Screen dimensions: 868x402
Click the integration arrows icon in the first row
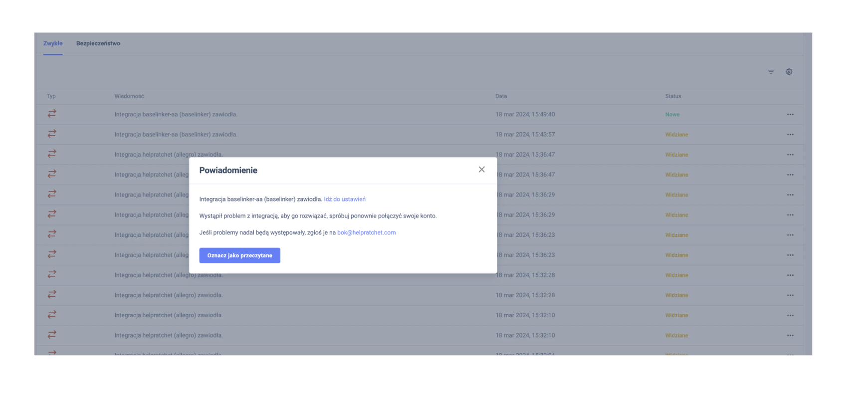click(52, 114)
